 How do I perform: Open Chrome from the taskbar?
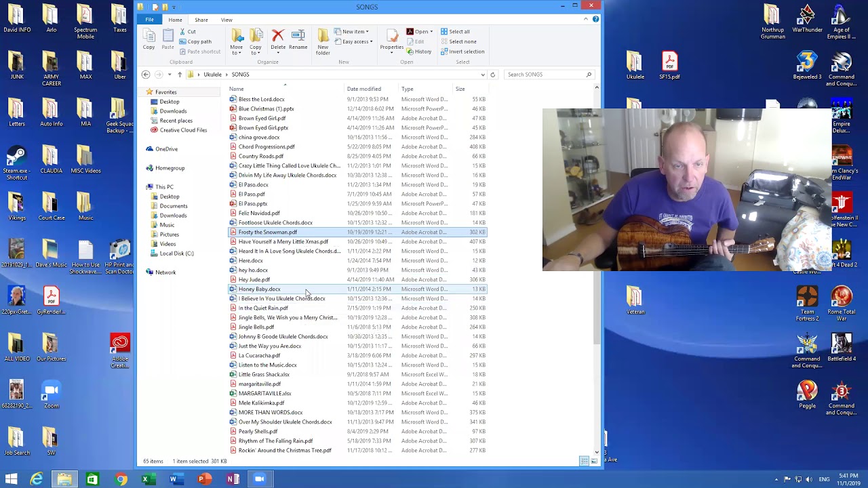(x=121, y=479)
